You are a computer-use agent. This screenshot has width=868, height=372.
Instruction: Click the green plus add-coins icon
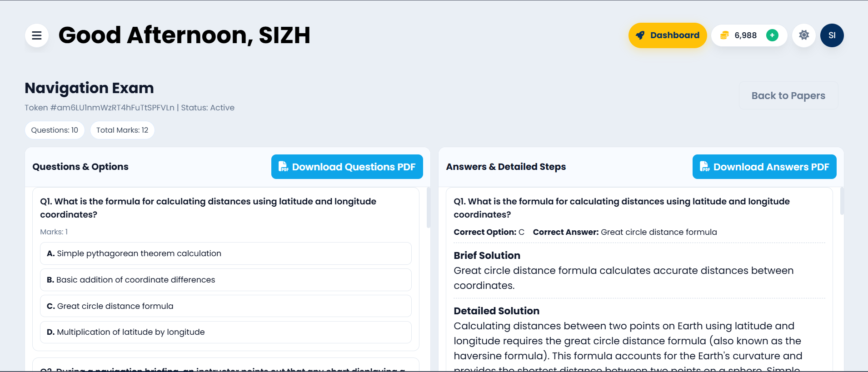tap(772, 35)
